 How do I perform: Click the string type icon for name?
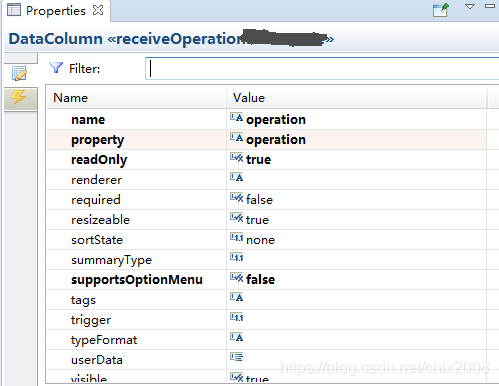coord(236,117)
